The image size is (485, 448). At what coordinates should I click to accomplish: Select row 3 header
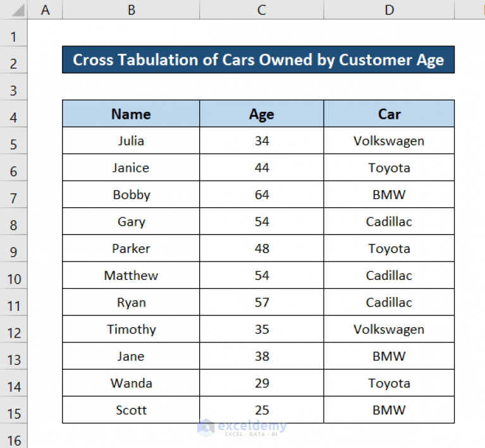coord(14,87)
